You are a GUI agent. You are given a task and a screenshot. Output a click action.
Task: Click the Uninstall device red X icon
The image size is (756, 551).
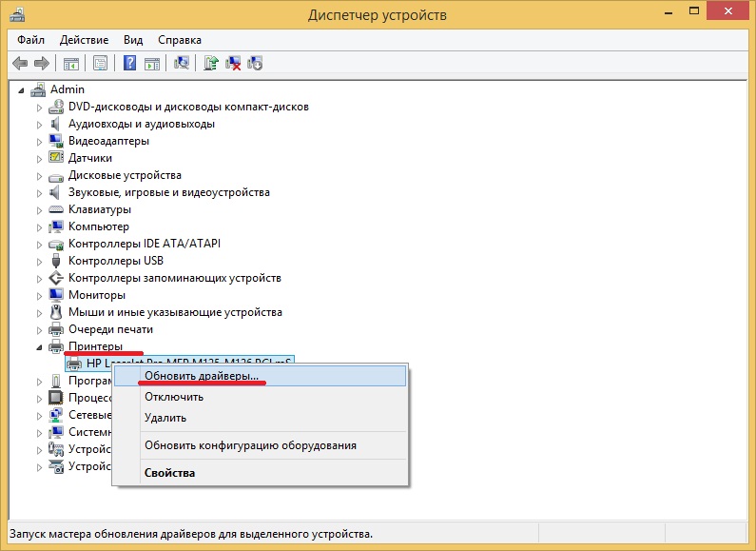[x=233, y=63]
